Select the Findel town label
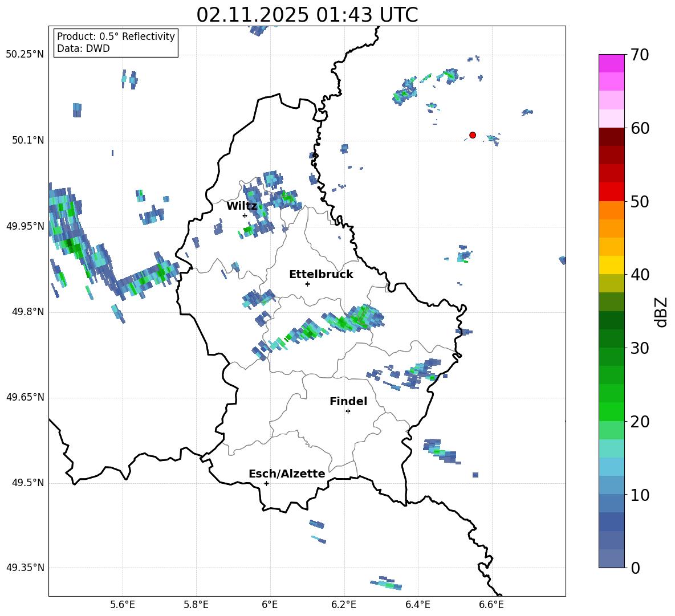 tap(348, 402)
